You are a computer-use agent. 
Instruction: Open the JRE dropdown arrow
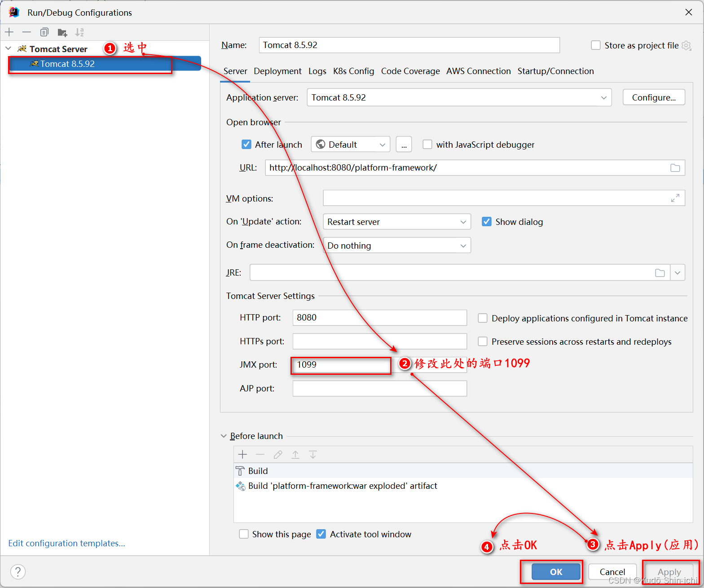click(x=678, y=273)
